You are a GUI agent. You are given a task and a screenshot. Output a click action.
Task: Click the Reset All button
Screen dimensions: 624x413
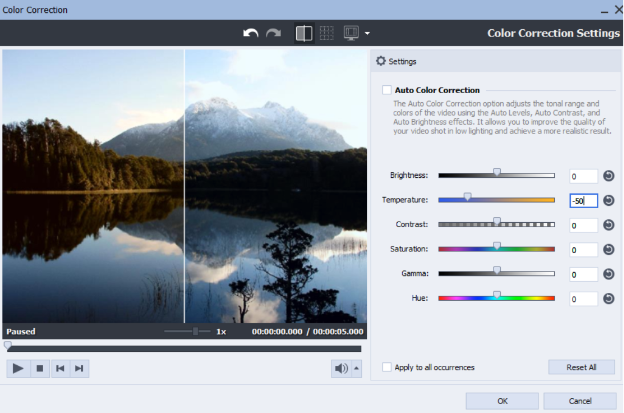pos(581,367)
